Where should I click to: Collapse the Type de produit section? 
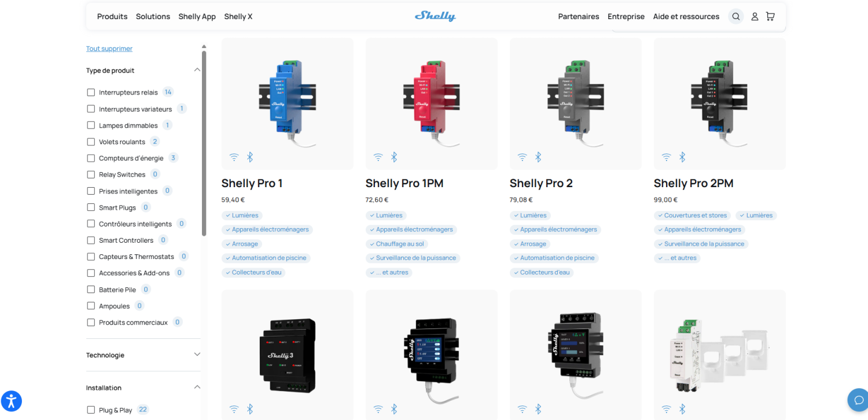[x=197, y=70]
